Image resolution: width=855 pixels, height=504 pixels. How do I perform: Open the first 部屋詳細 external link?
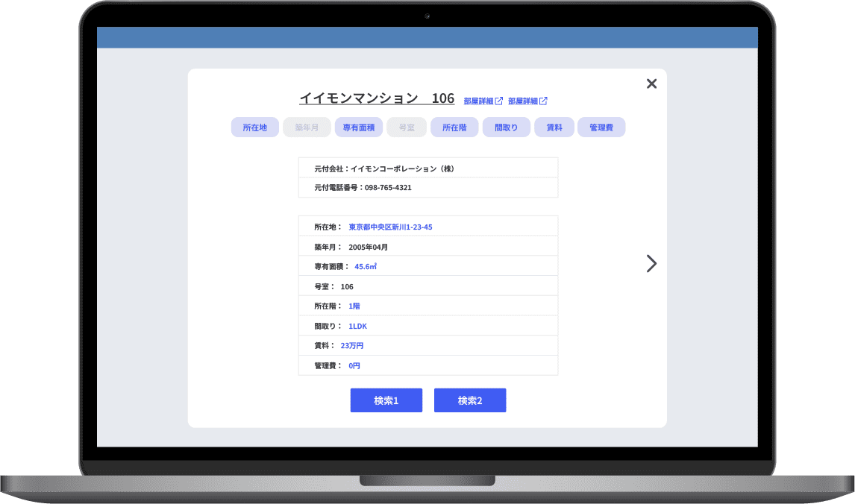click(x=483, y=101)
